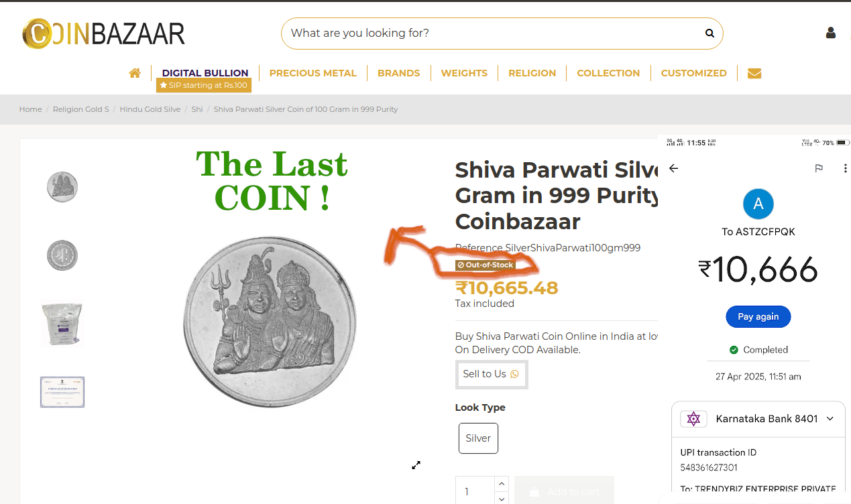The height and width of the screenshot is (504, 851).
Task: Click the search magnifier icon
Action: (710, 34)
